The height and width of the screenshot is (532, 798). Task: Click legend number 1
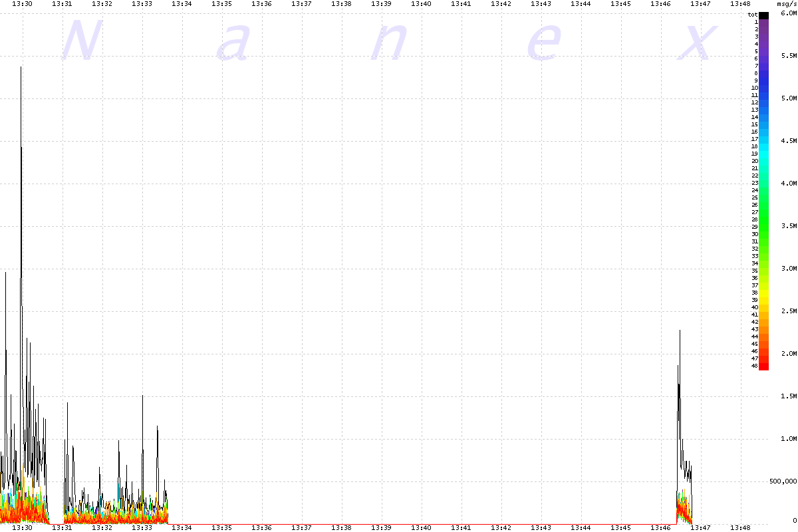coord(756,22)
